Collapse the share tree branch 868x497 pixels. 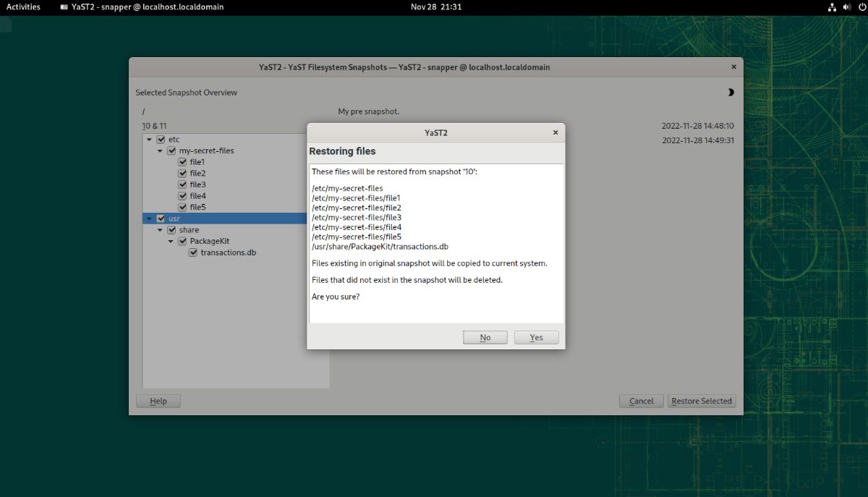(x=160, y=229)
